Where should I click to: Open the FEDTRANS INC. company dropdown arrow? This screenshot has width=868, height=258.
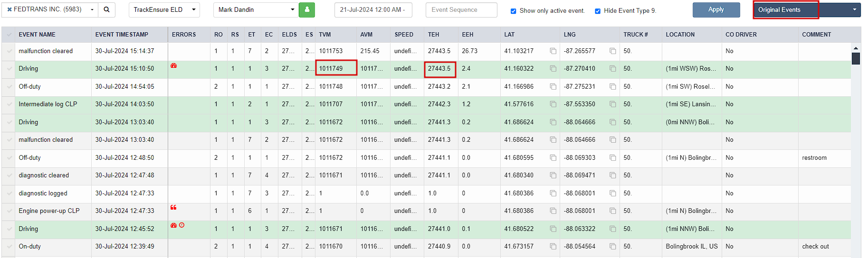(92, 9)
